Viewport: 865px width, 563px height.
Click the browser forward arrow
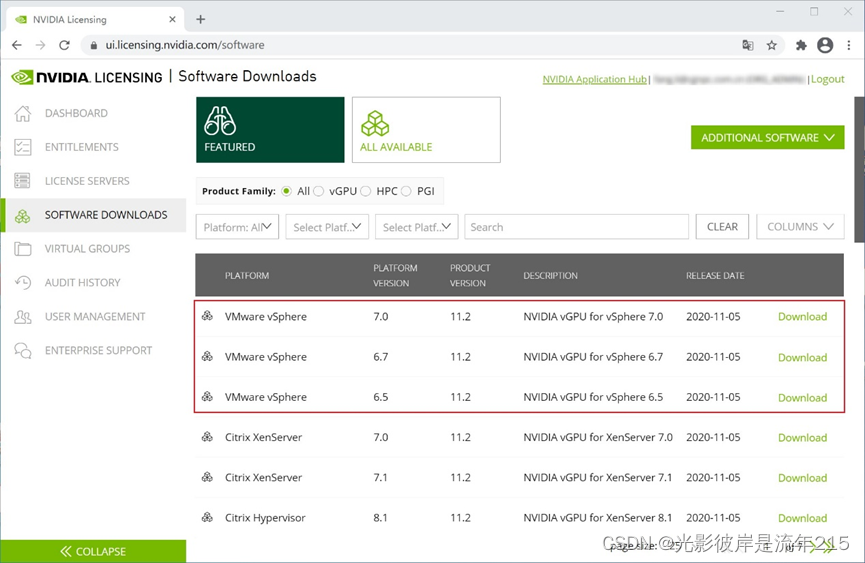click(40, 45)
